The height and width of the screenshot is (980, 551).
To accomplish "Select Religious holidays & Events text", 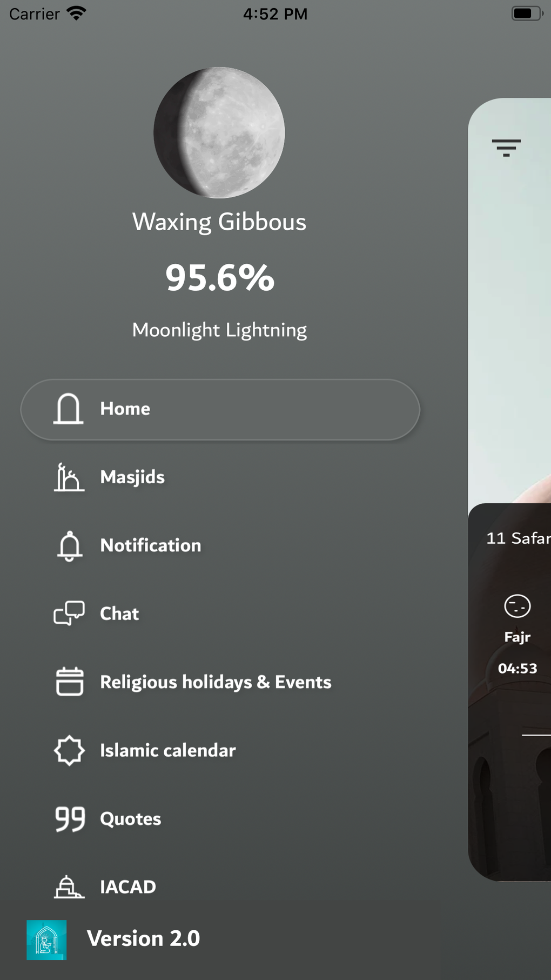I will (216, 682).
